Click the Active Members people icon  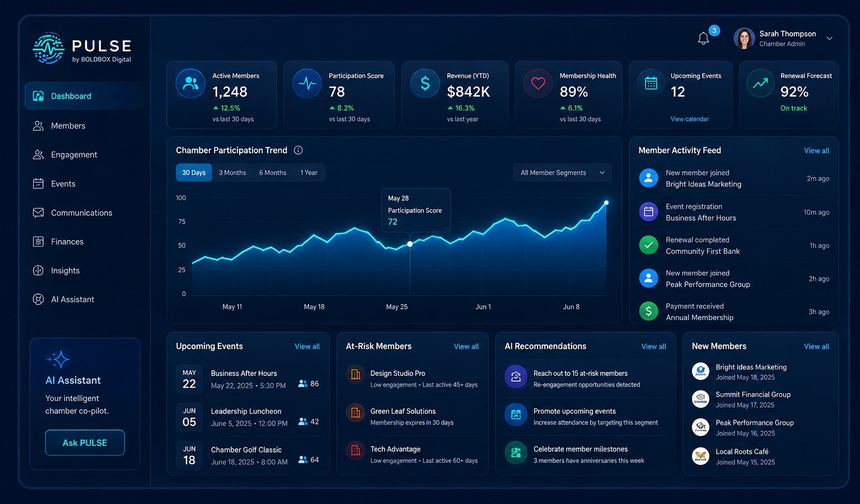point(190,83)
